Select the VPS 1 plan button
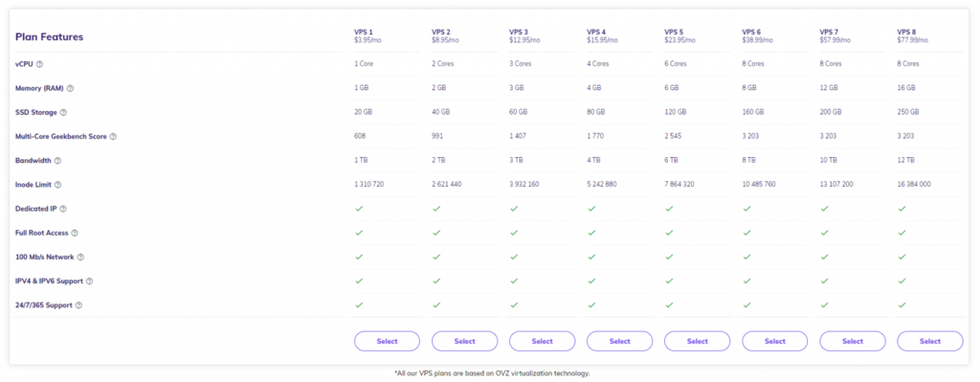Viewport: 980px width, 382px height. 387,342
